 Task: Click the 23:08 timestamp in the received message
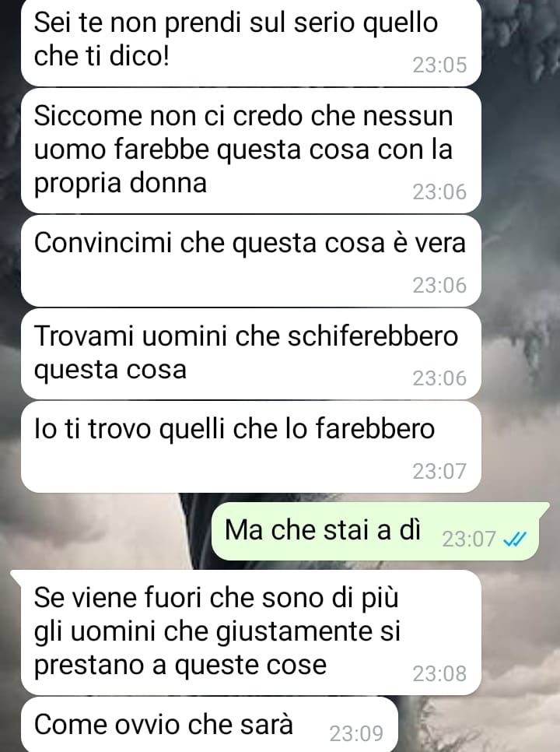pyautogui.click(x=439, y=674)
